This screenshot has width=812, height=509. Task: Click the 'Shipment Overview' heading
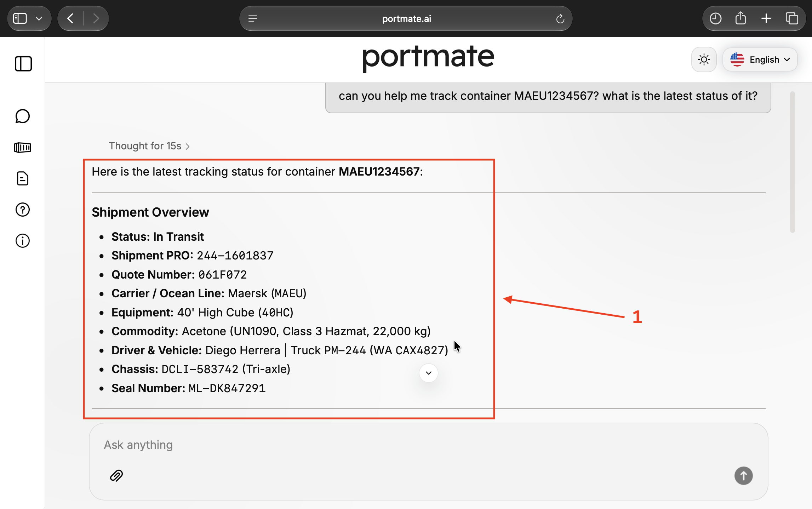(150, 212)
